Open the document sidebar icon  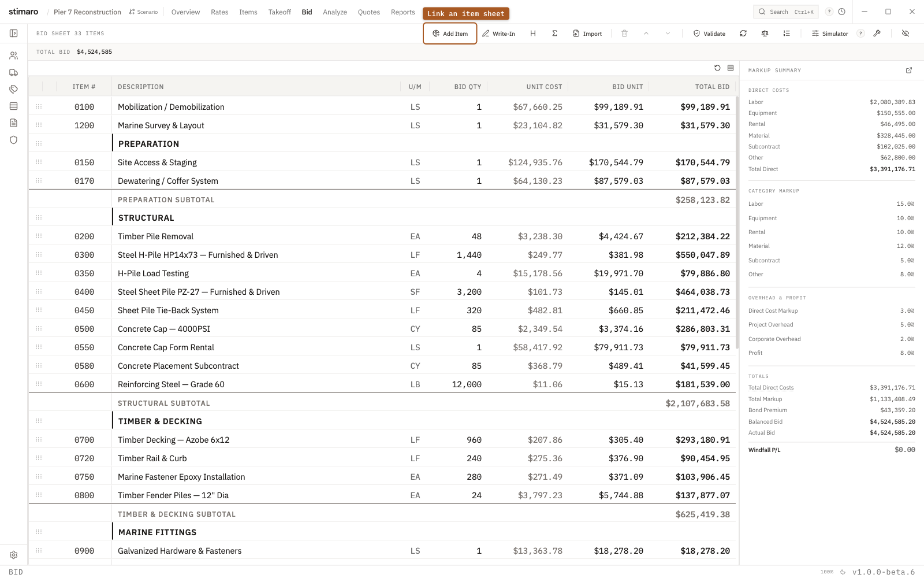click(13, 123)
